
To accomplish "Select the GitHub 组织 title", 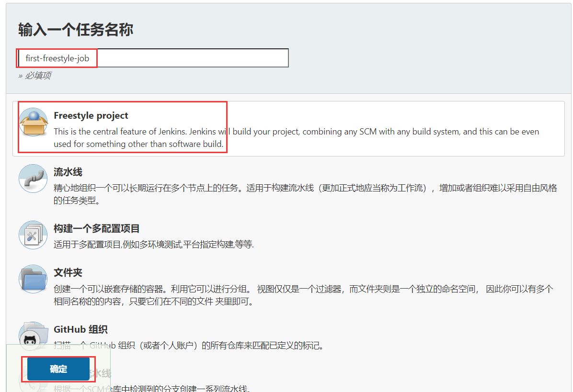I will pyautogui.click(x=81, y=329).
